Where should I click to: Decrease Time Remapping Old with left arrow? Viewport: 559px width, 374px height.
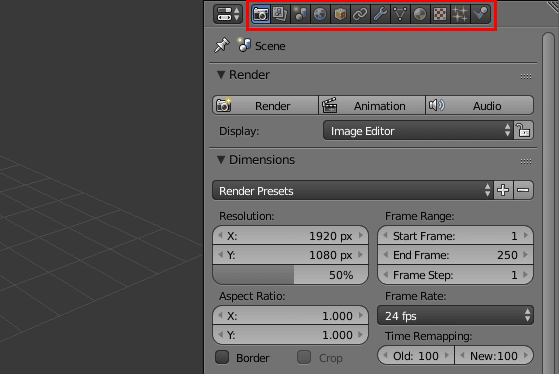point(385,355)
